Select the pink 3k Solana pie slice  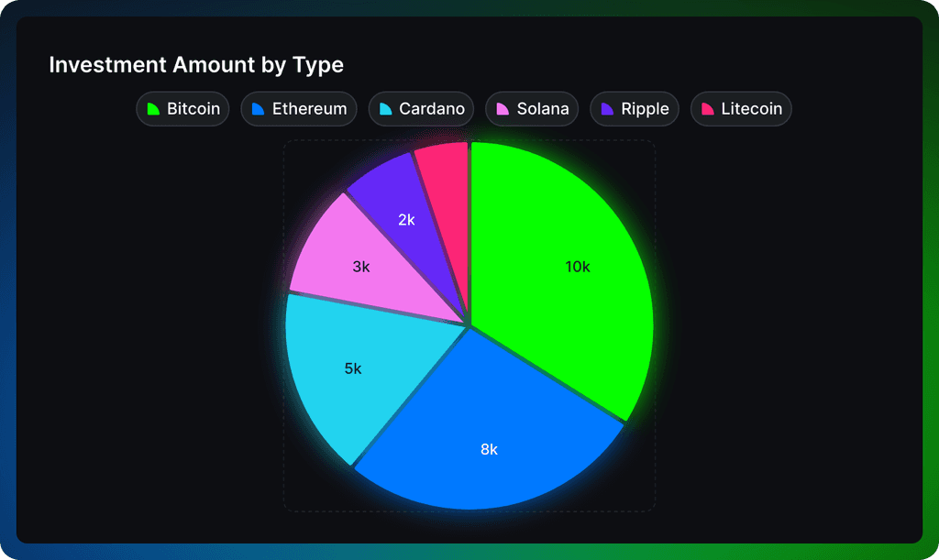[361, 267]
